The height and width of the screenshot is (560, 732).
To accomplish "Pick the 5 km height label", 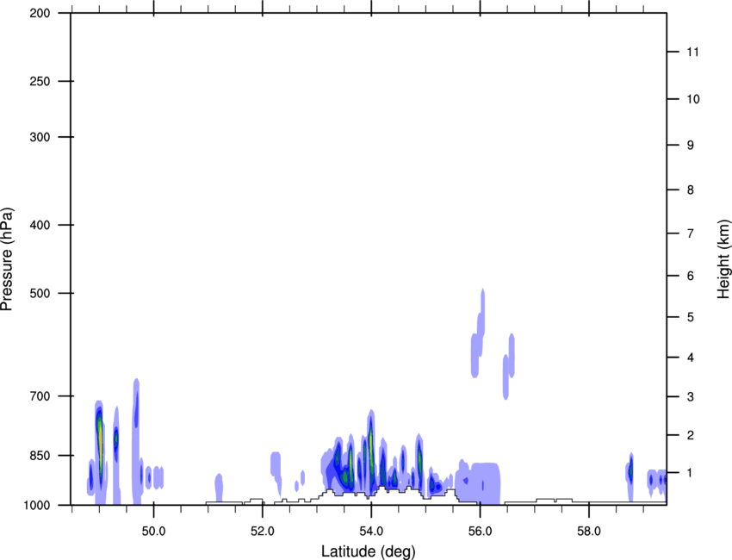I will pos(690,318).
